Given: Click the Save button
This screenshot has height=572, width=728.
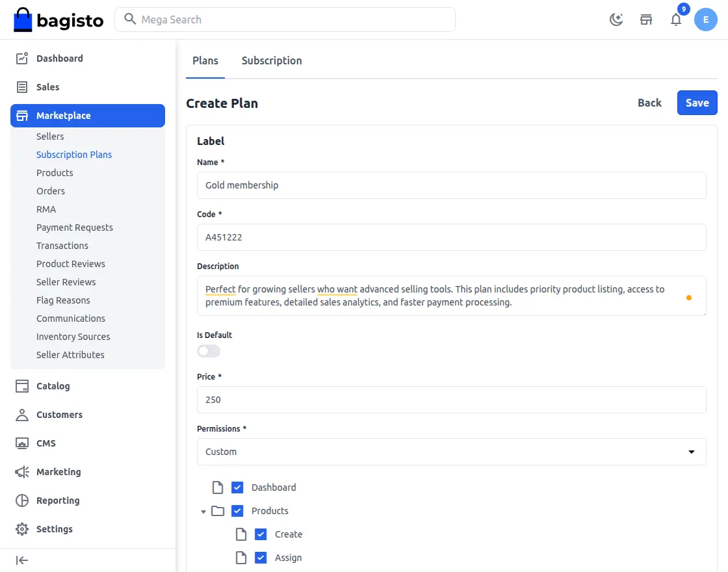Looking at the screenshot, I should (697, 103).
